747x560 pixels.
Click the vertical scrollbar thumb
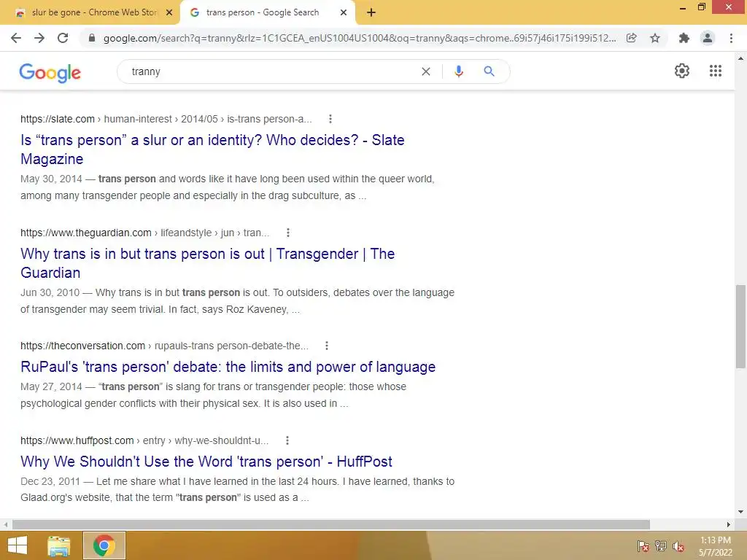click(x=740, y=326)
